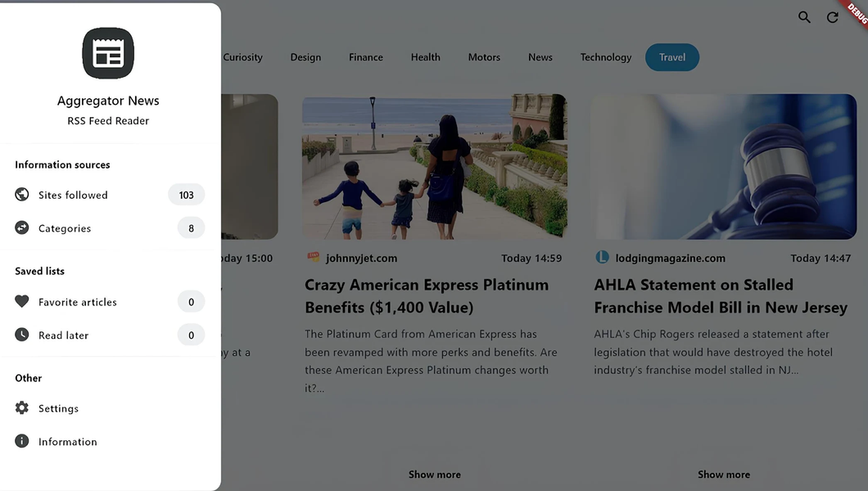Click the Categories swap-arrows icon
868x491 pixels.
[21, 227]
